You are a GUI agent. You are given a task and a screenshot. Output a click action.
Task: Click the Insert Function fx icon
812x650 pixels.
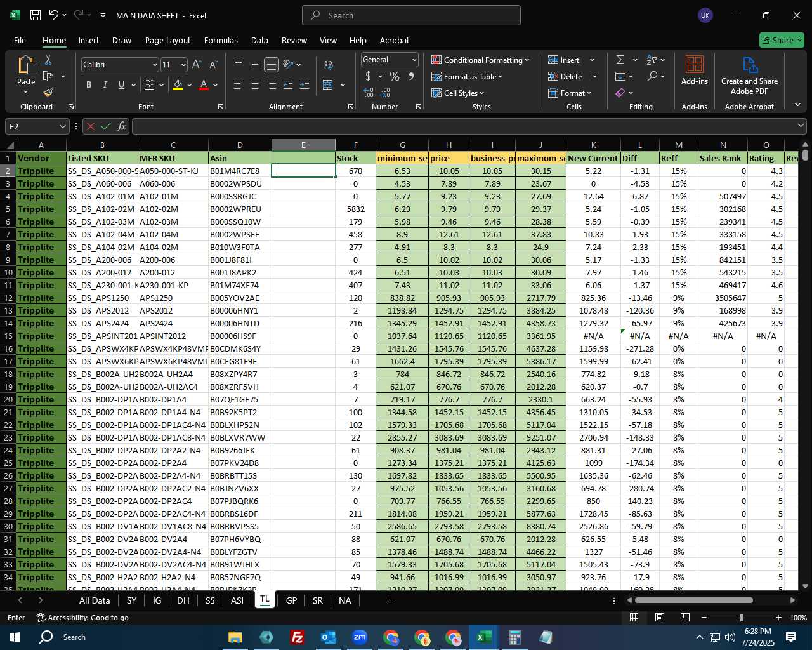point(122,126)
